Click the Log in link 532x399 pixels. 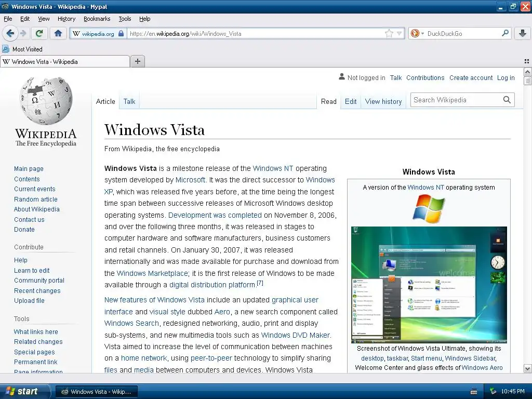(506, 78)
